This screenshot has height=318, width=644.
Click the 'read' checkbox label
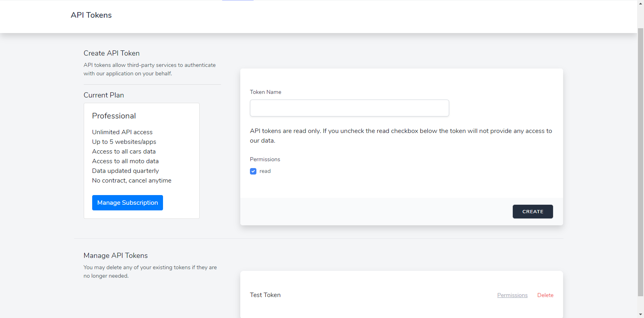point(265,171)
